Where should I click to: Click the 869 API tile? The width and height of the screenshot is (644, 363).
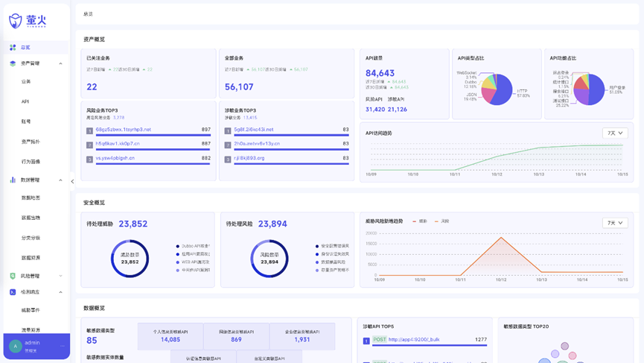tap(236, 336)
